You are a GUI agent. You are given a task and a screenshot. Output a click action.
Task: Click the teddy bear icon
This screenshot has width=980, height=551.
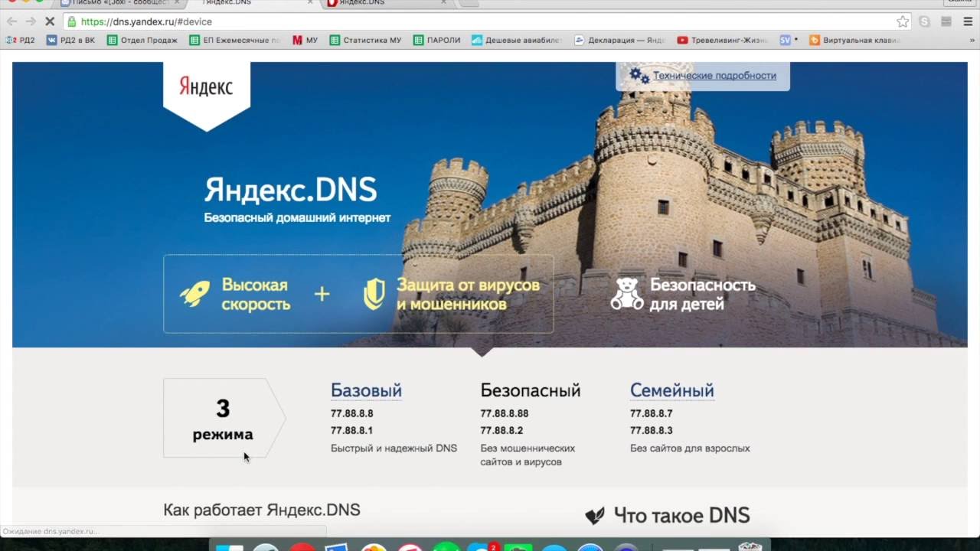click(x=627, y=294)
